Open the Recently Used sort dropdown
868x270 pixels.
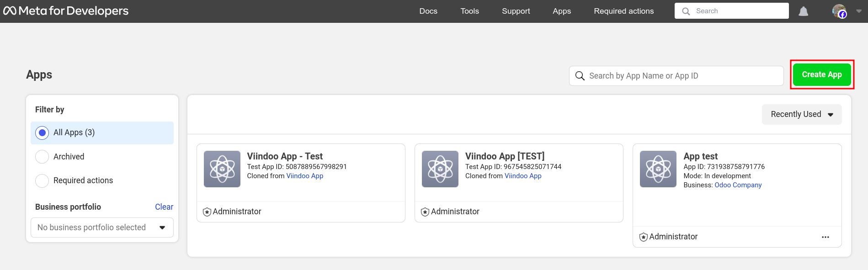802,114
